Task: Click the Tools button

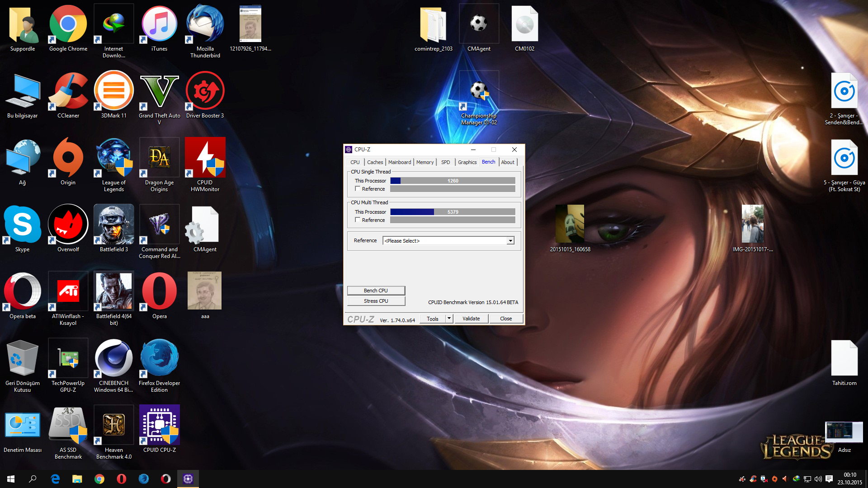Action: 433,319
